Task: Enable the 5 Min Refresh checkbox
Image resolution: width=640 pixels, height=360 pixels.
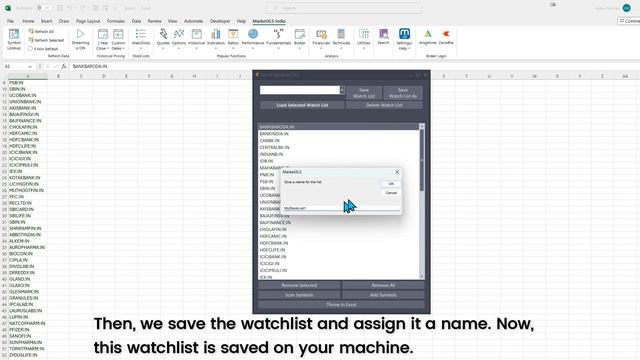Action: [30, 49]
